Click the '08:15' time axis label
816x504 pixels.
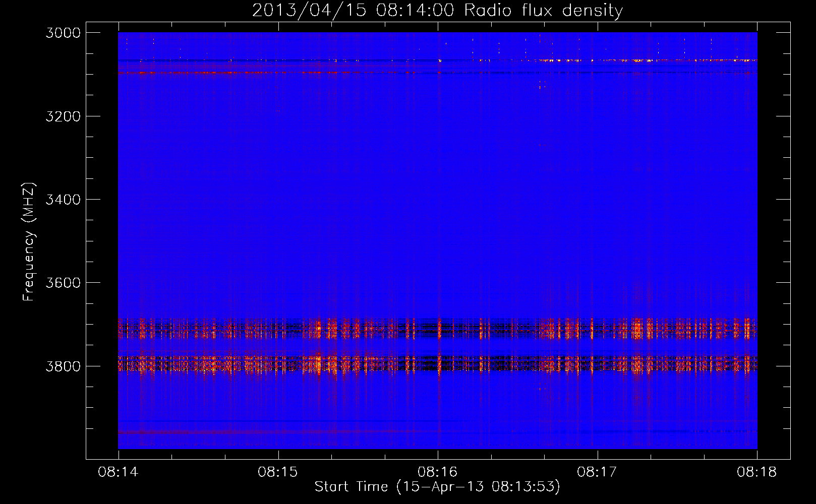pyautogui.click(x=278, y=472)
